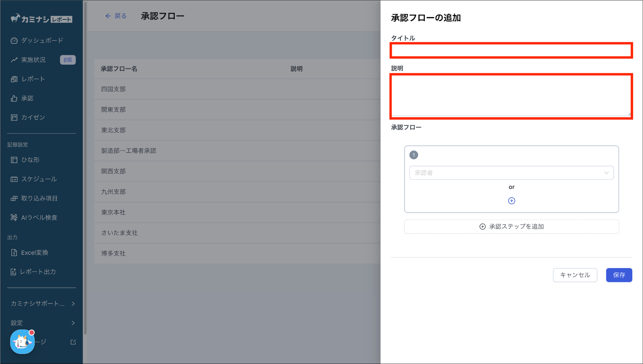Open 承認 thumbs-up icon menu
643x364 pixels.
tap(14, 99)
